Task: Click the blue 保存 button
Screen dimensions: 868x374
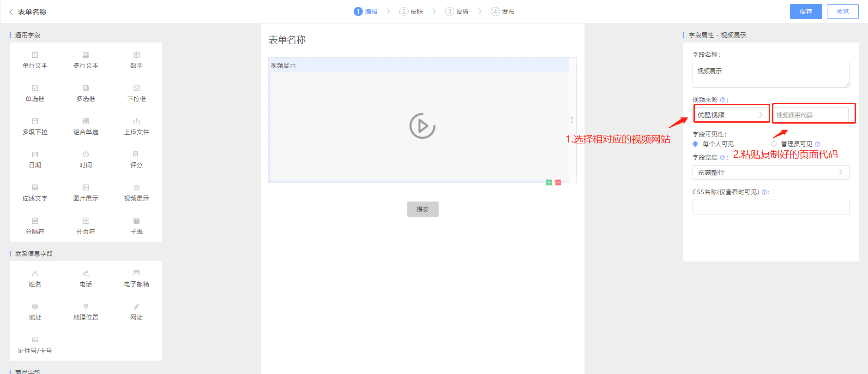Action: coord(806,12)
